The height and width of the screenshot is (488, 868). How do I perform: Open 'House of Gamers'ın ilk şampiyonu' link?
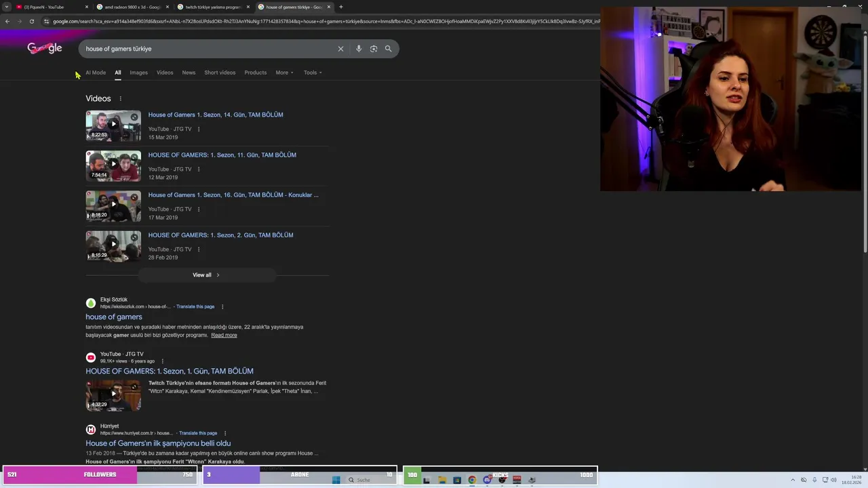click(x=158, y=443)
